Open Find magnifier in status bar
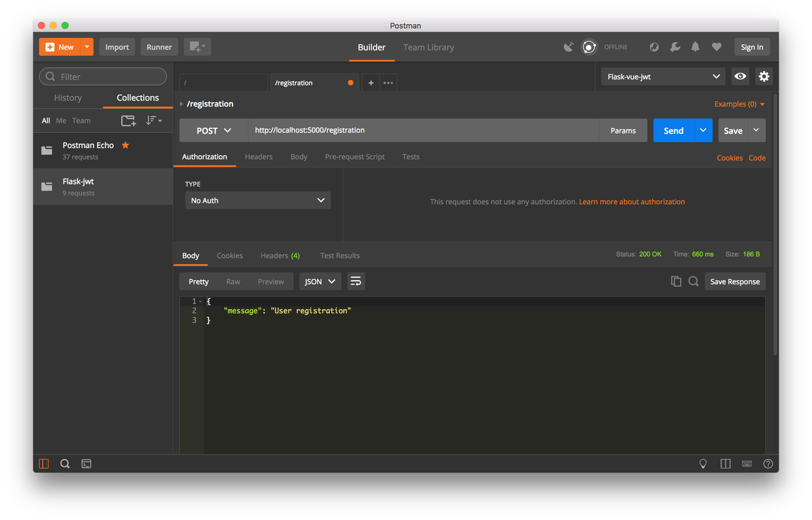 [x=65, y=463]
